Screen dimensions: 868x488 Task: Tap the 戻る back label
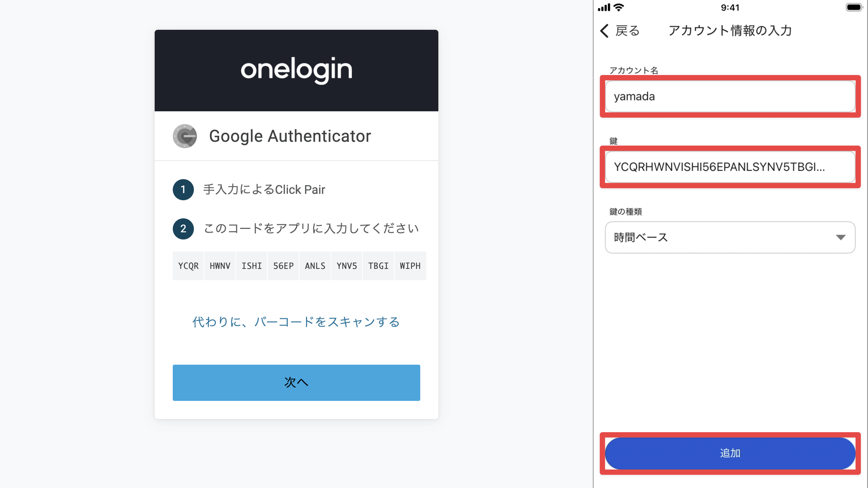coord(628,31)
